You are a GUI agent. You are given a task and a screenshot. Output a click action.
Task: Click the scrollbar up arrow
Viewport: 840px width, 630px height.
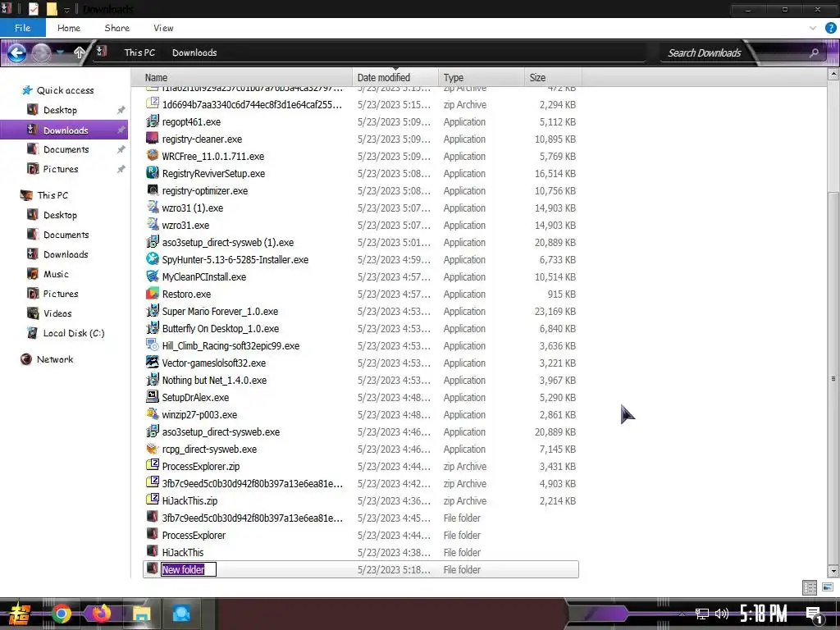click(x=833, y=75)
